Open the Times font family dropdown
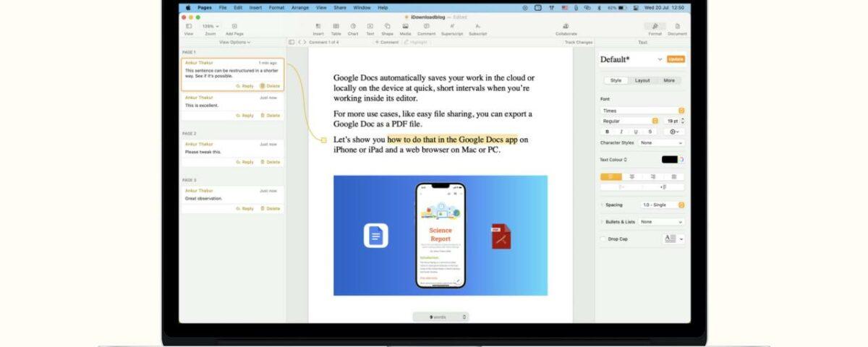Viewport: 868px width, 347px height. pos(642,111)
